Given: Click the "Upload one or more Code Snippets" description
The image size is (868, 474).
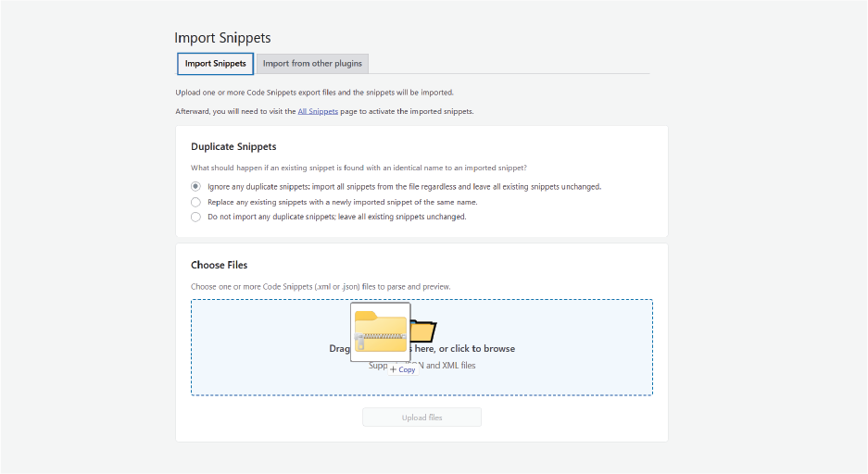Looking at the screenshot, I should pyautogui.click(x=314, y=93).
